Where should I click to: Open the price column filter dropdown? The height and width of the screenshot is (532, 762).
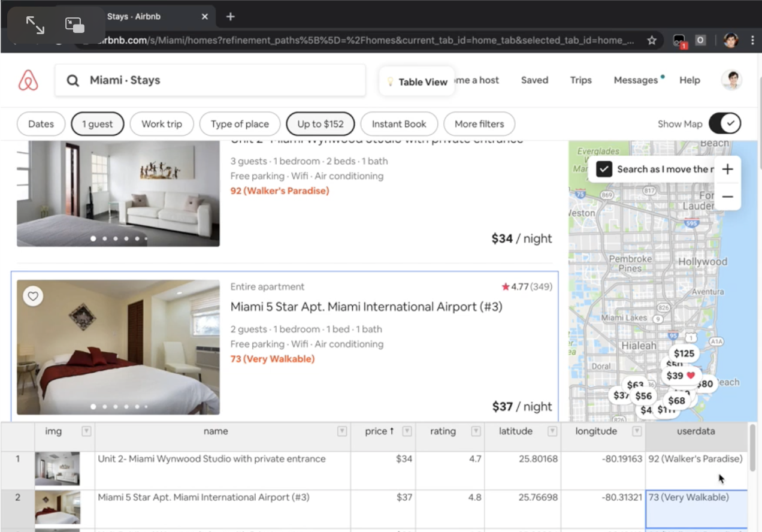tap(407, 431)
